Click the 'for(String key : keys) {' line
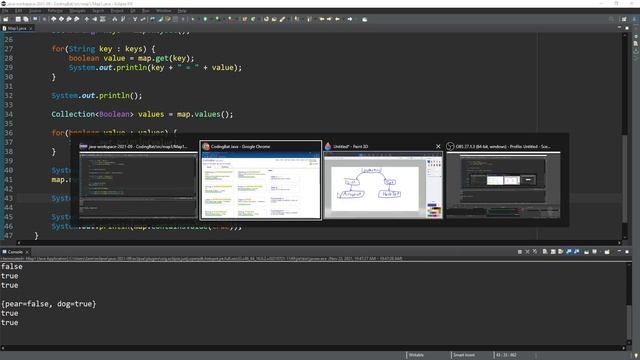640x360 pixels. tap(103, 49)
